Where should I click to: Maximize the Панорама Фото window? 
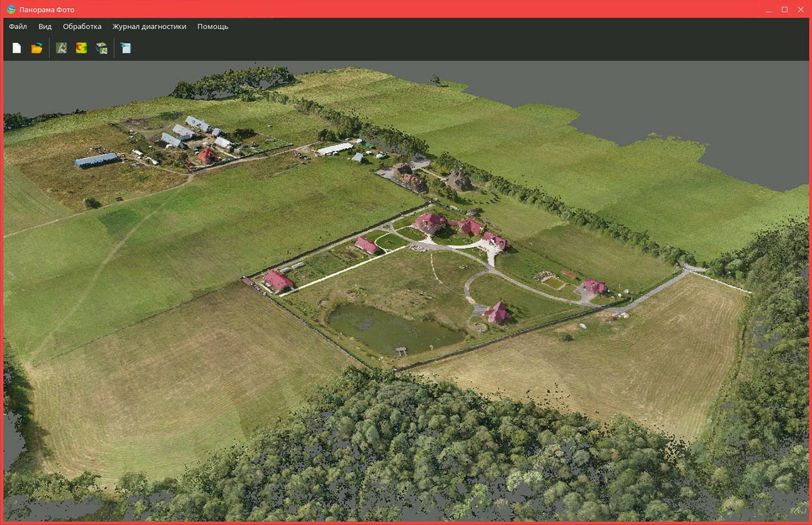[x=785, y=9]
